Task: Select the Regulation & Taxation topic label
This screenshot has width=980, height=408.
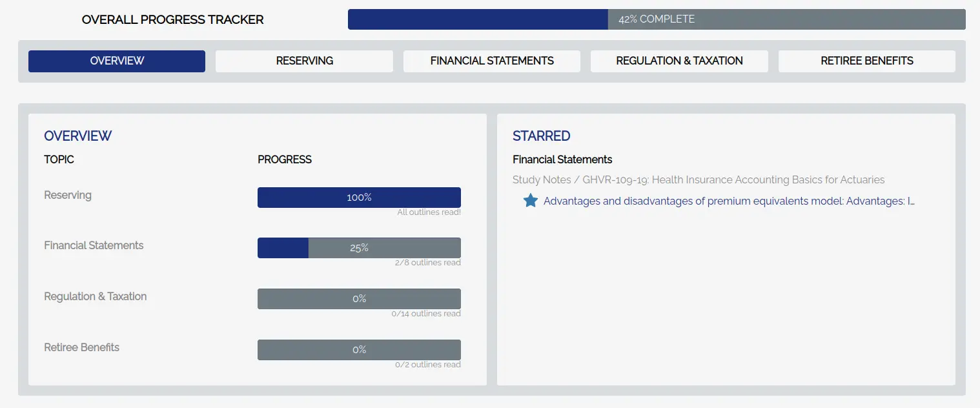Action: (x=95, y=296)
